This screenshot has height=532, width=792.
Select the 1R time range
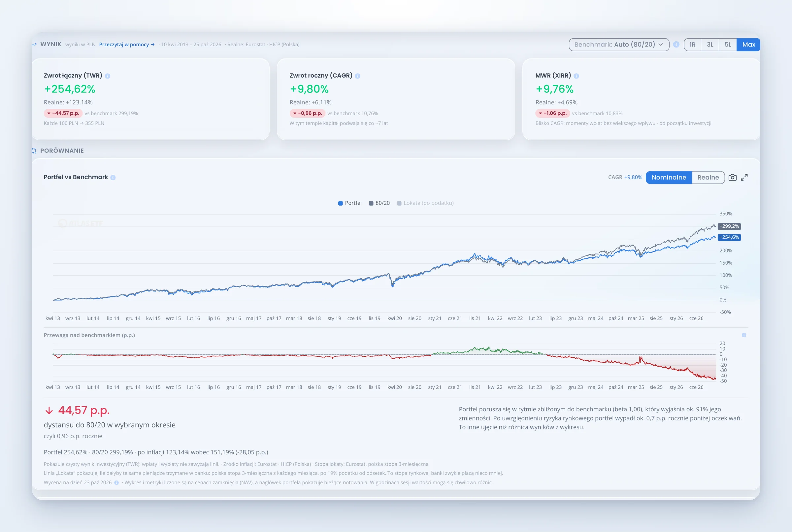pyautogui.click(x=692, y=45)
